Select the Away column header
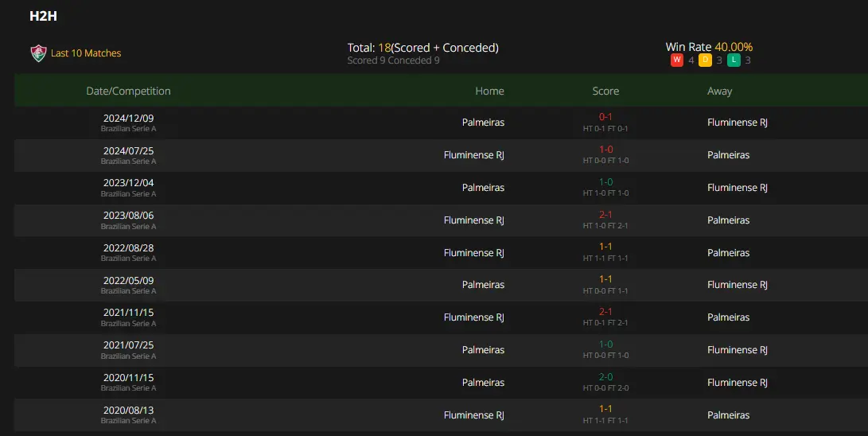 [720, 91]
